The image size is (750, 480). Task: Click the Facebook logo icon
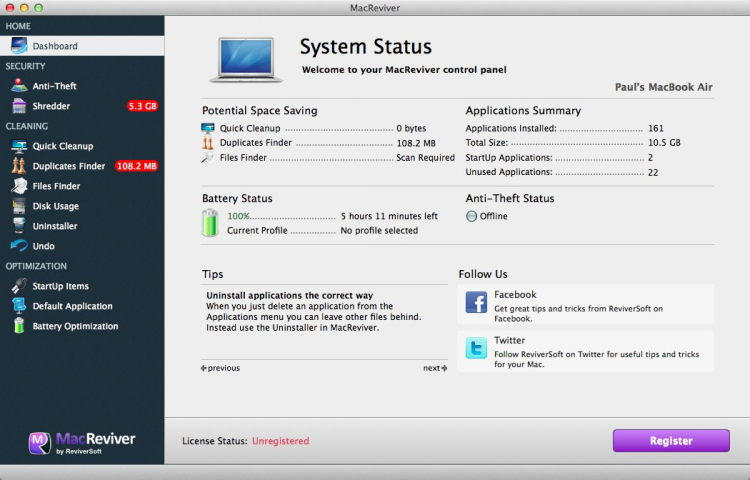(476, 302)
